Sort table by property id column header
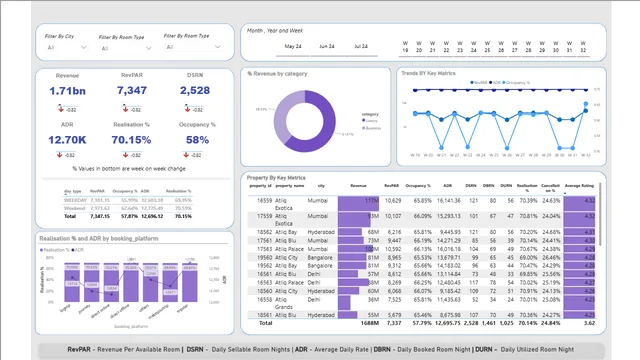 [x=260, y=186]
